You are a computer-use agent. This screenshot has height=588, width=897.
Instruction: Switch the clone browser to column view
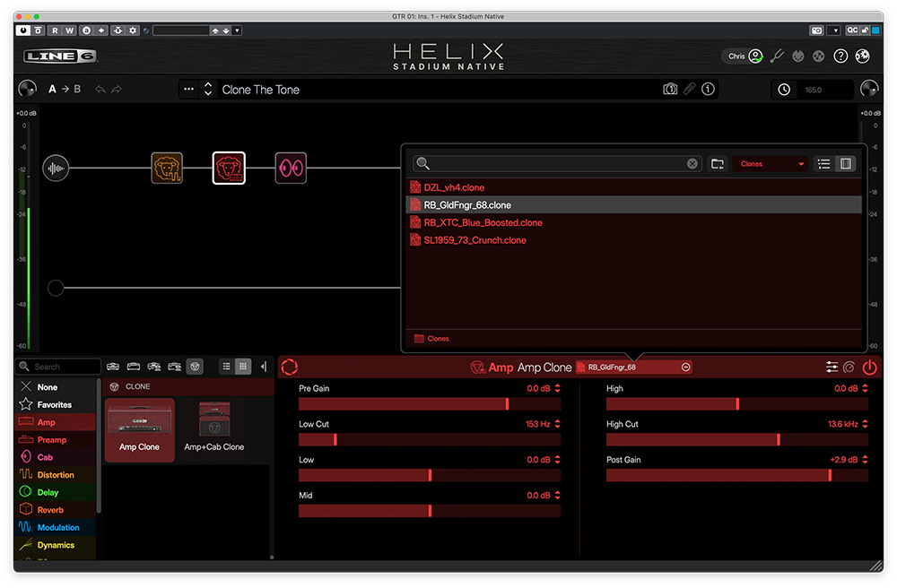point(846,164)
